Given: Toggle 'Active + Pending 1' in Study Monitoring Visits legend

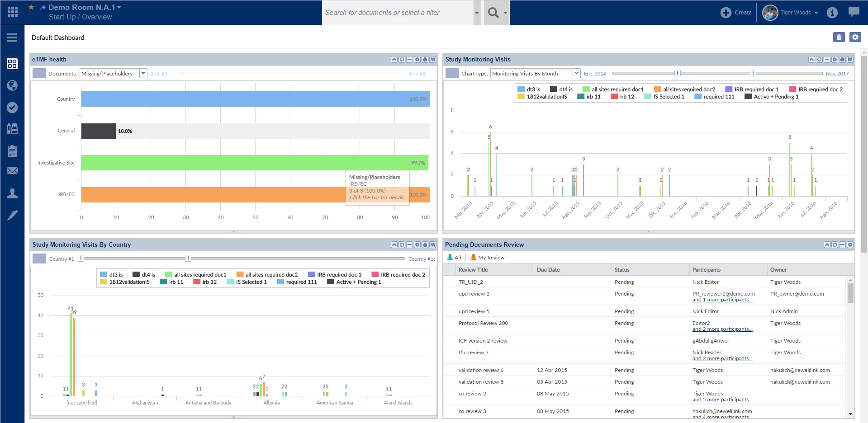Looking at the screenshot, I should coord(772,97).
